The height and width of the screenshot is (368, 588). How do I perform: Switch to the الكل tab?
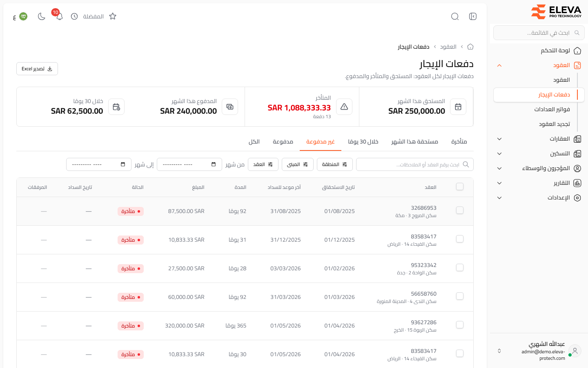pyautogui.click(x=254, y=141)
